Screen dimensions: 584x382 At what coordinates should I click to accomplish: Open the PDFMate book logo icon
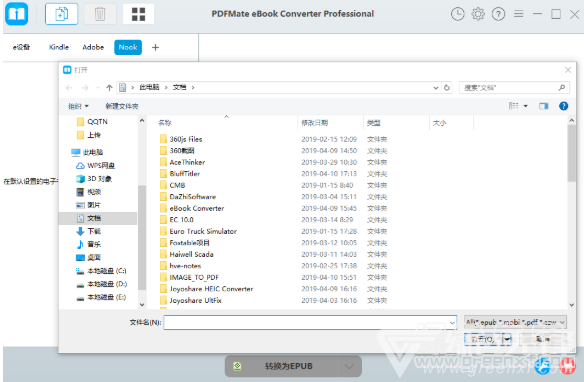click(17, 14)
